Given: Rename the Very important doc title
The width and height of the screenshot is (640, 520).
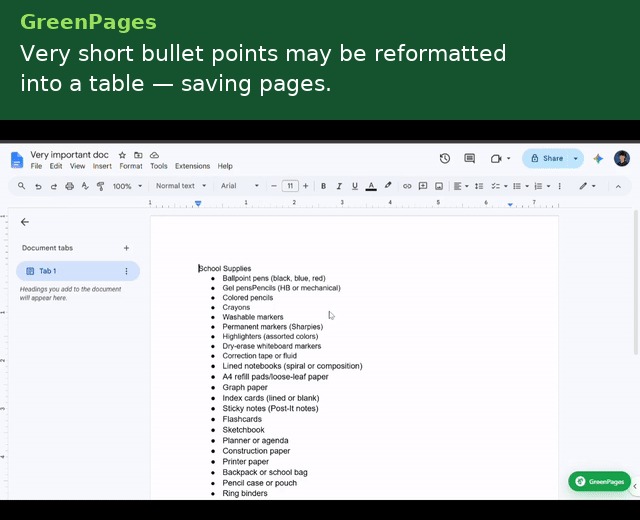Looking at the screenshot, I should [x=69, y=155].
